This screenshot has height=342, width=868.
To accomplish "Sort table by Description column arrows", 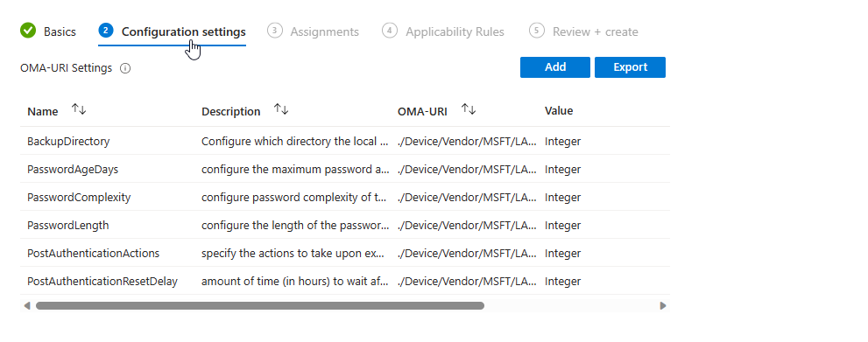I will [281, 109].
